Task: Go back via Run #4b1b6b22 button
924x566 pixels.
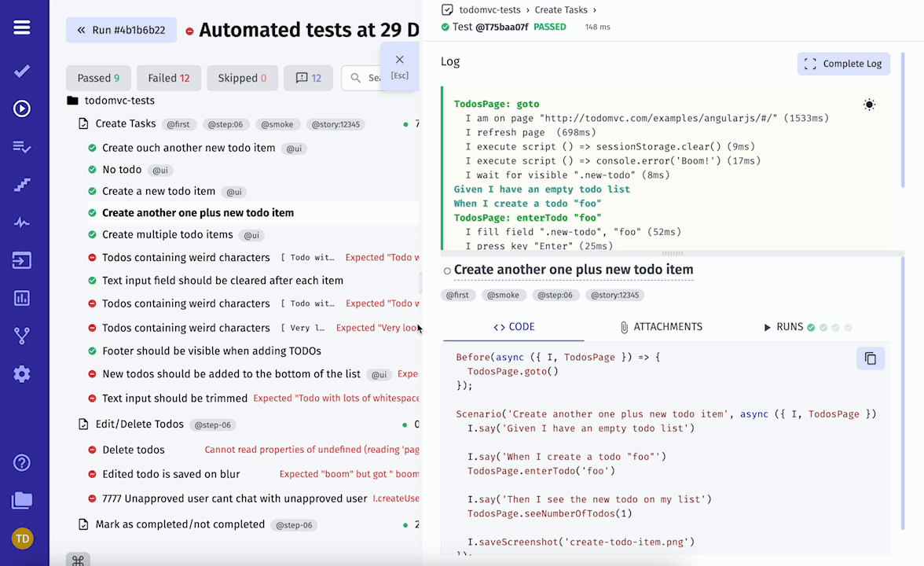Action: click(121, 30)
